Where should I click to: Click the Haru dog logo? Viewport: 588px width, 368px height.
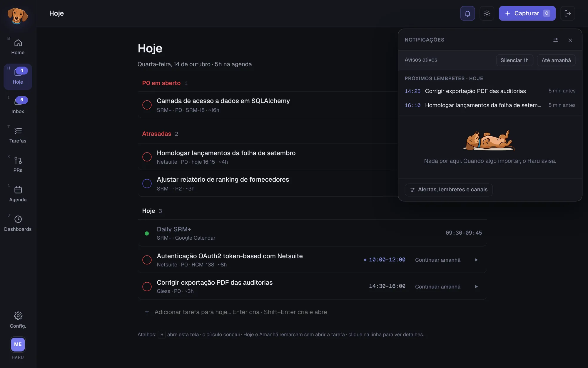pos(18,16)
